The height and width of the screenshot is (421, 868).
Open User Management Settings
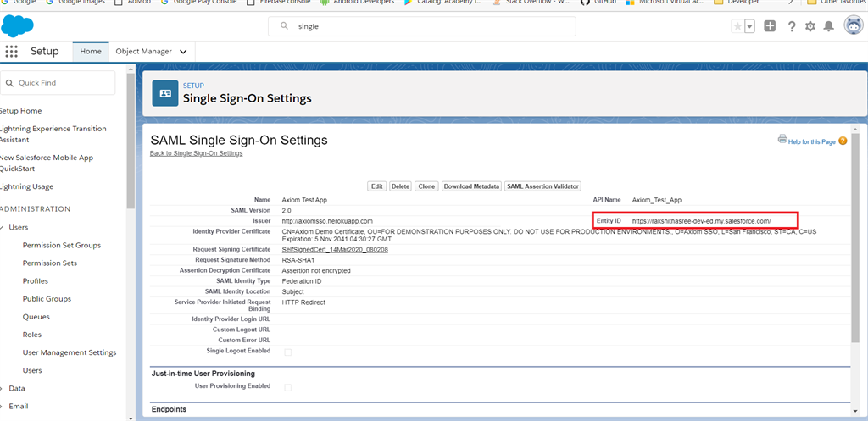(70, 352)
